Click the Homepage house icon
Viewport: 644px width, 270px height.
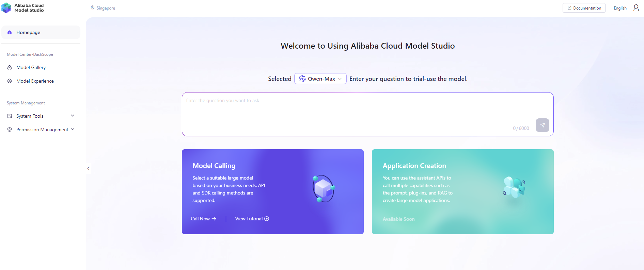point(10,32)
